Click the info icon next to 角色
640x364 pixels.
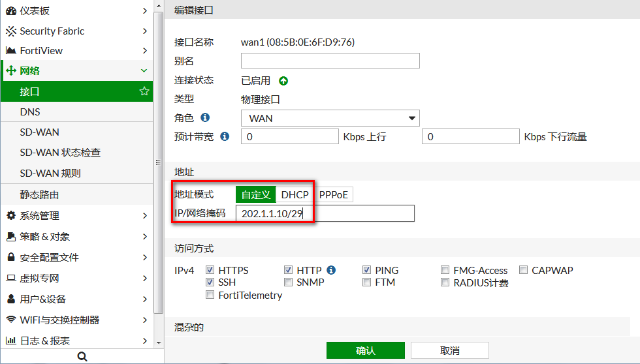click(205, 118)
